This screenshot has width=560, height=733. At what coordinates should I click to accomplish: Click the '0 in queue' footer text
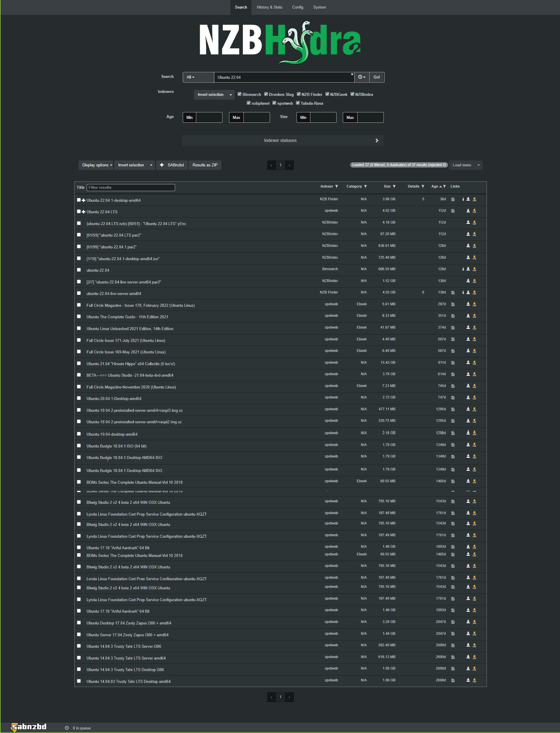point(82,728)
